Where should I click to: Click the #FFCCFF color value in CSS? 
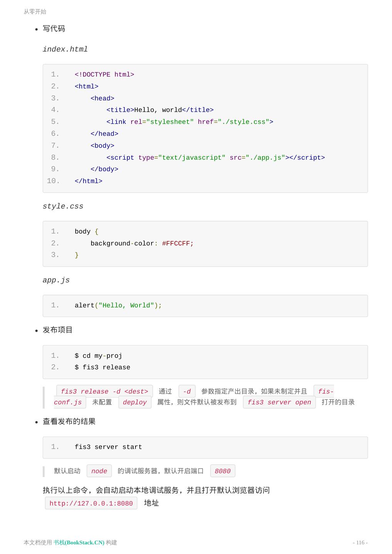pos(178,244)
